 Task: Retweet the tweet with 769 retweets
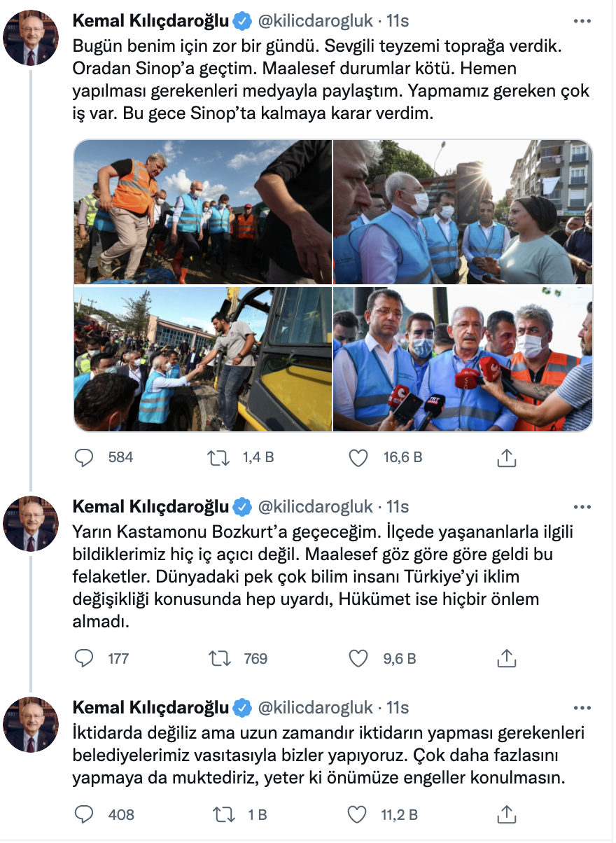pos(218,658)
